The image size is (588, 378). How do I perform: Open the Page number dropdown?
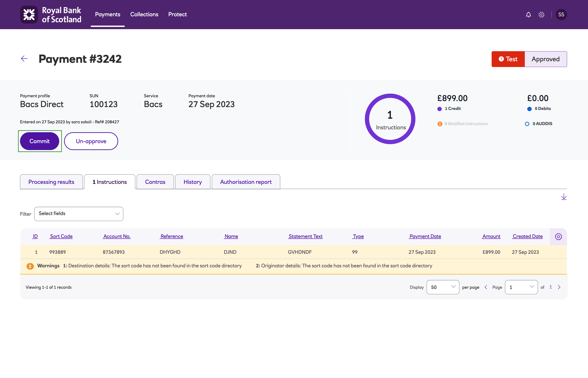(521, 287)
